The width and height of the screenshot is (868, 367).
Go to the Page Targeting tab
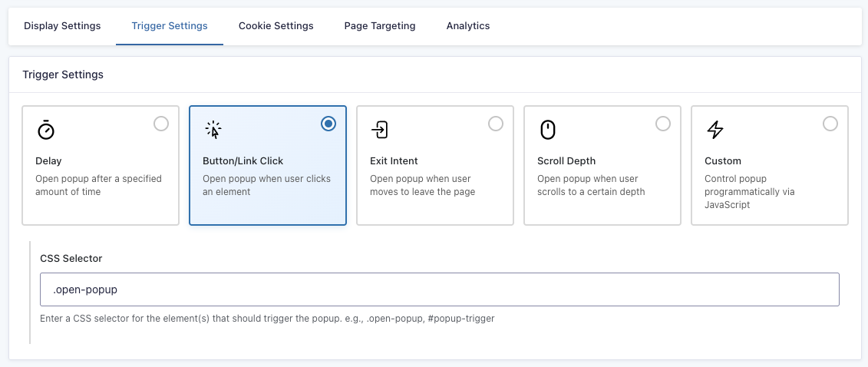click(x=380, y=26)
